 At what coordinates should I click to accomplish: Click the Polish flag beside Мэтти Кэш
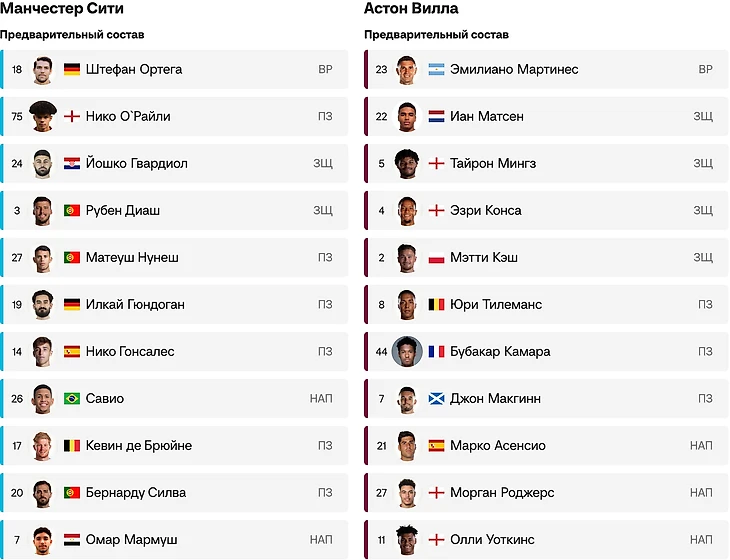pos(436,258)
